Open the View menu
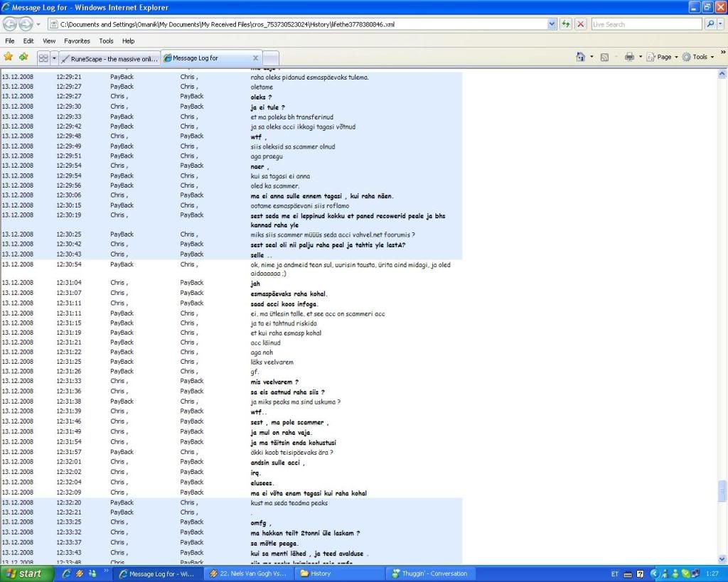 49,41
